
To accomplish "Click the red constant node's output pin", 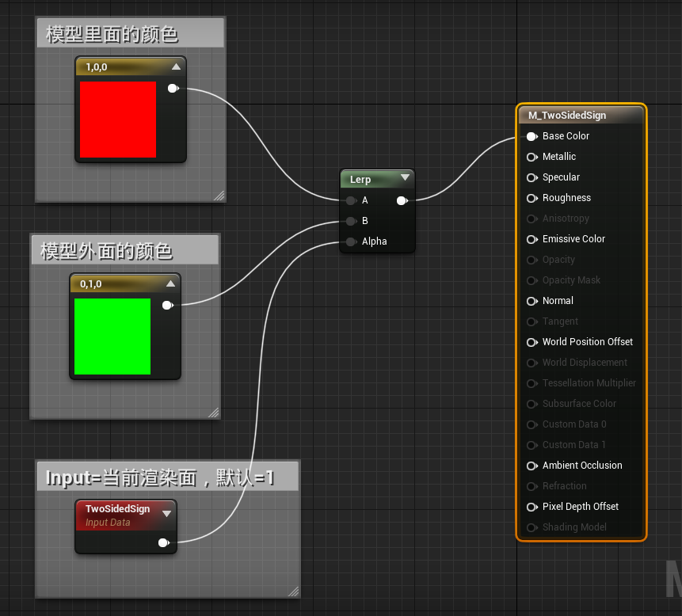I will coord(173,89).
